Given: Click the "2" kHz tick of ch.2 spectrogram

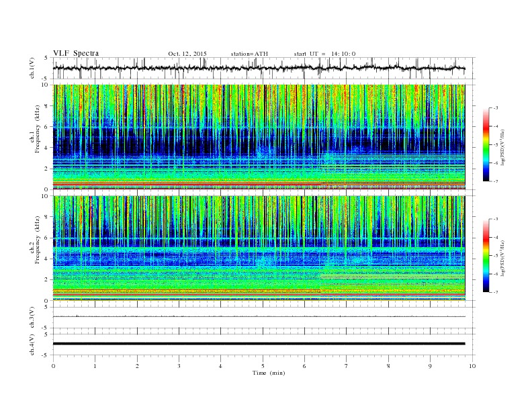Looking at the screenshot, I should click(47, 280).
